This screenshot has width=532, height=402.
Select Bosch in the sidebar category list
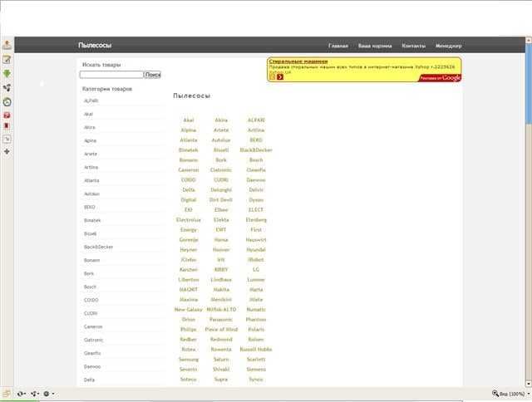pyautogui.click(x=90, y=287)
